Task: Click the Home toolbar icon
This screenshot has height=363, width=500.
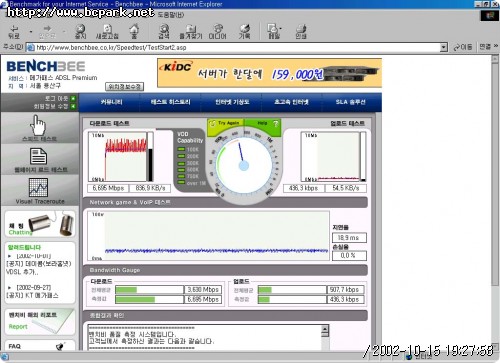Action: click(134, 32)
